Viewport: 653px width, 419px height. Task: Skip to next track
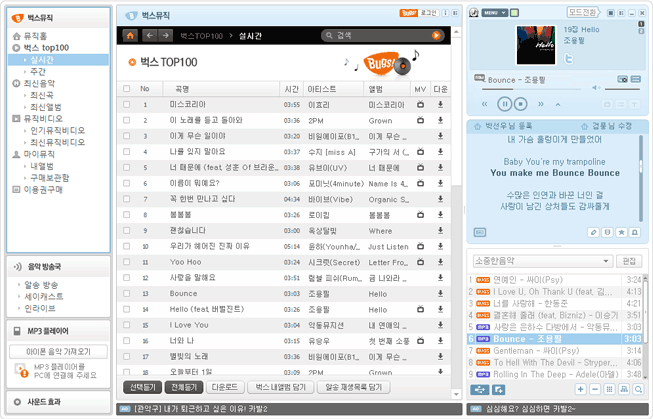[x=541, y=104]
